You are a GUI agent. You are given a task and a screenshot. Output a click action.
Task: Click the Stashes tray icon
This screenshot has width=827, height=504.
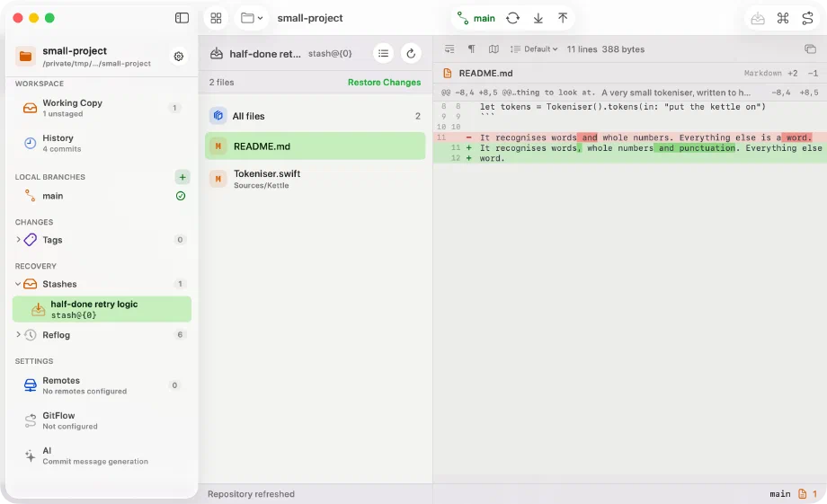[x=31, y=284]
